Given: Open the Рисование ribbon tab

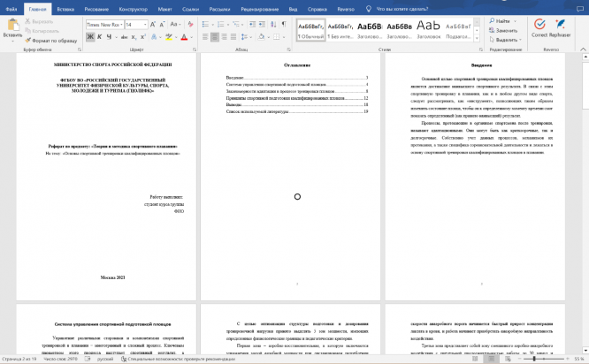Looking at the screenshot, I should click(96, 9).
